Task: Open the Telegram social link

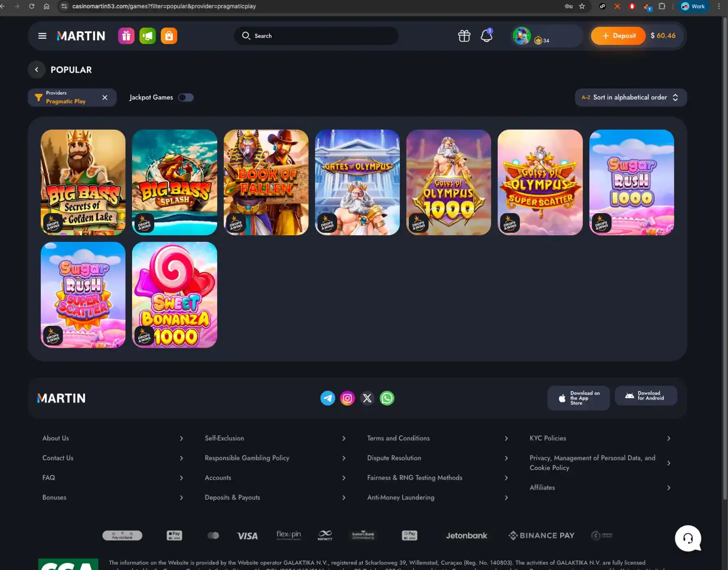Action: tap(328, 398)
